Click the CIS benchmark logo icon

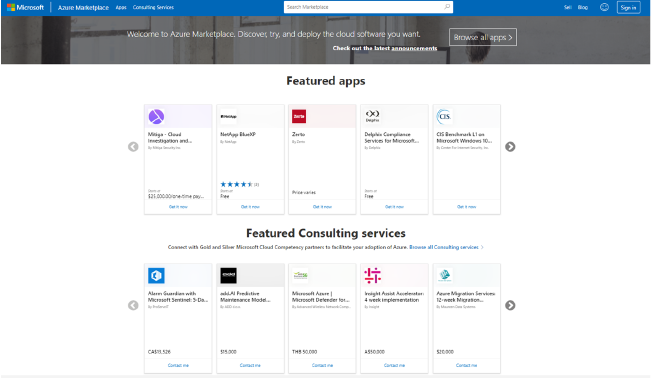point(444,116)
